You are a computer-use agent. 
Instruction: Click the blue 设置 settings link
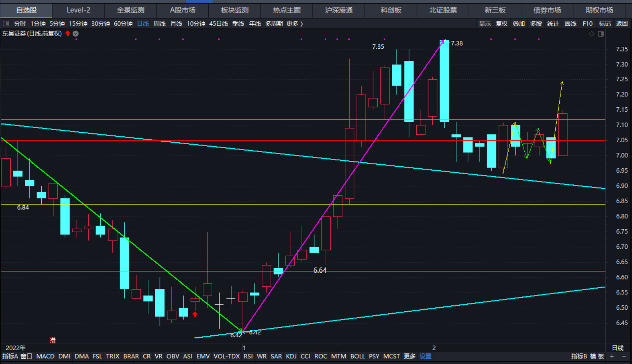tap(425, 356)
